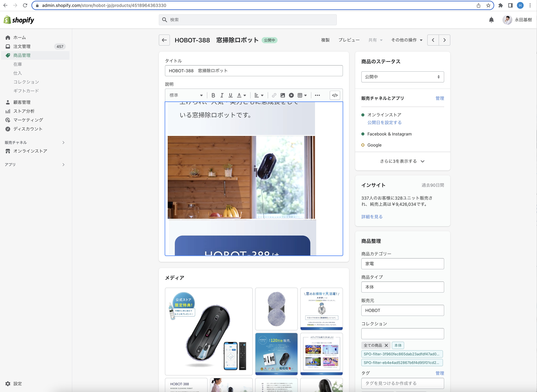Screen dimensions: 537x392
Task: Open 注文管理 in the sidebar
Action: (x=22, y=46)
